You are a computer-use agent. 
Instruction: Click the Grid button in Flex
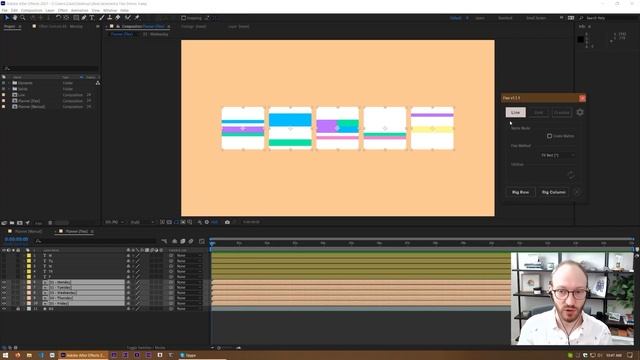[x=539, y=112]
